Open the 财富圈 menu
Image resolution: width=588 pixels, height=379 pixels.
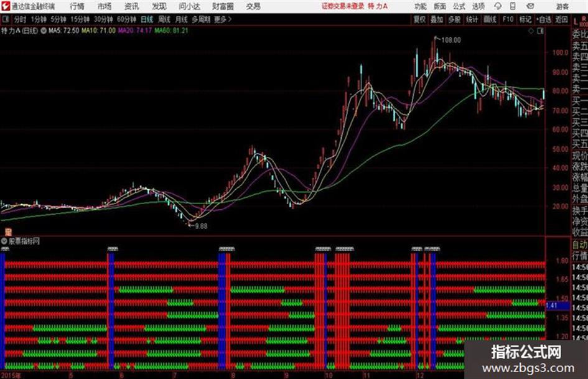[x=223, y=6]
